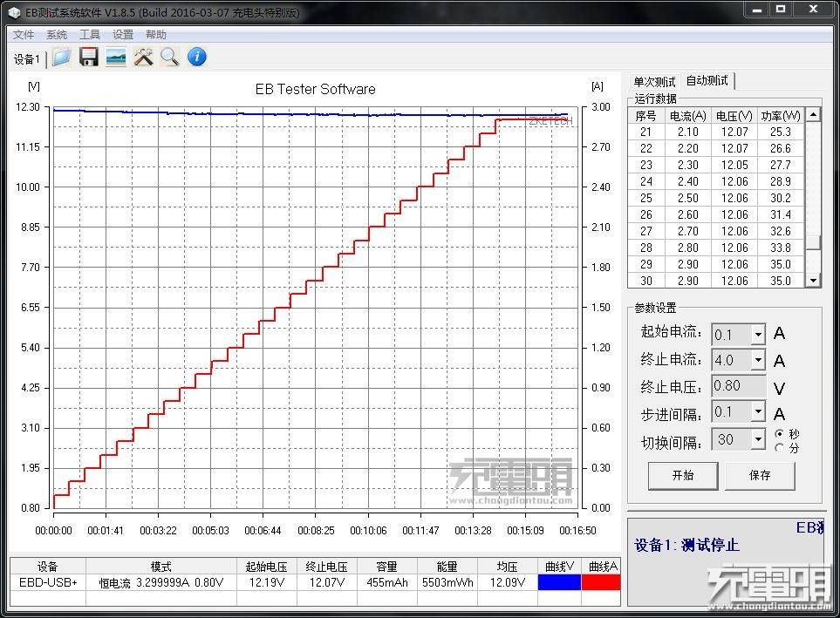Click the screenshot/image capture toolbar icon
The width and height of the screenshot is (840, 618).
(x=115, y=56)
